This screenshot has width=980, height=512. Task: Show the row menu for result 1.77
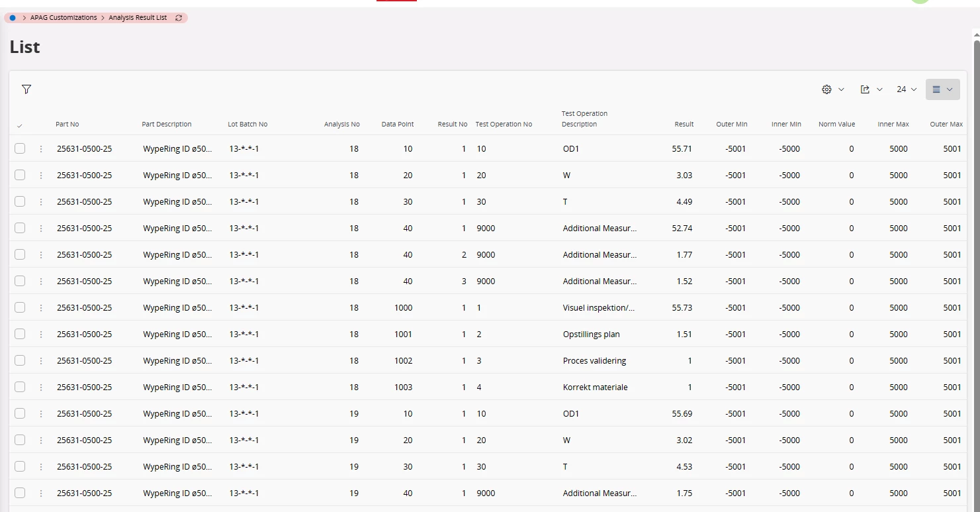coord(41,255)
